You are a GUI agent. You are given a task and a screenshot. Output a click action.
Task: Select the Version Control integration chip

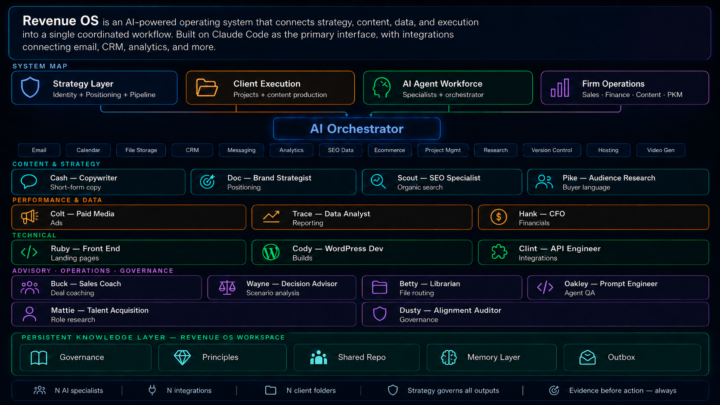(551, 150)
